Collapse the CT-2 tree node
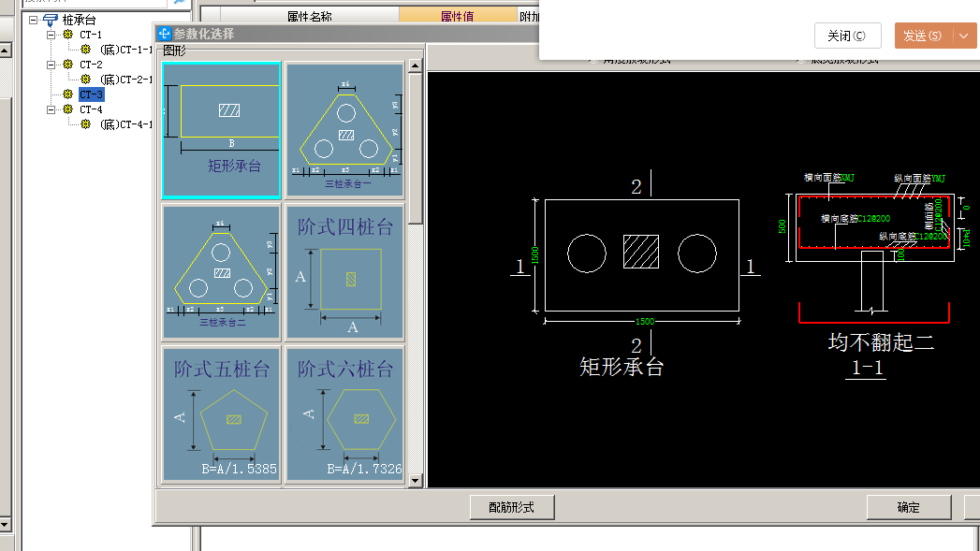 [x=51, y=65]
